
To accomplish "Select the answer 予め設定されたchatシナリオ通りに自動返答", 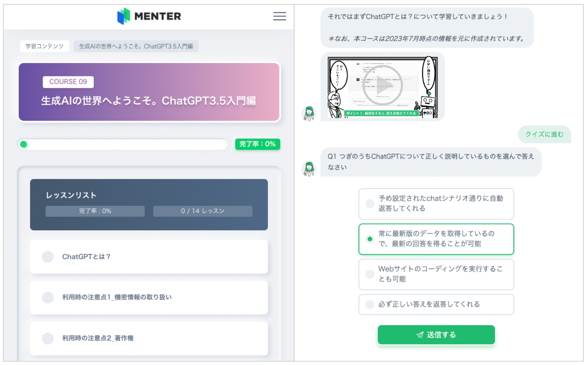I will pyautogui.click(x=370, y=203).
